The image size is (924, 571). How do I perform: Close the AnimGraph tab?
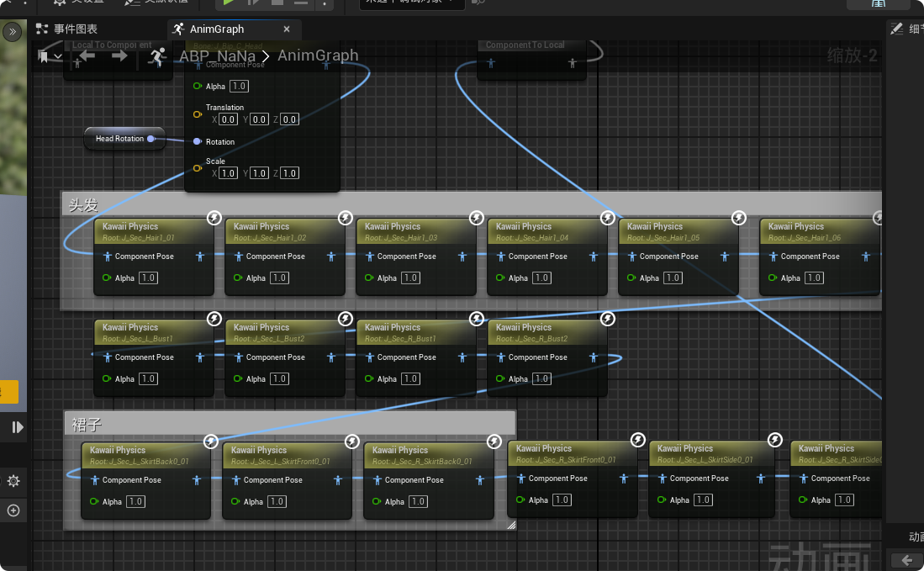point(287,29)
